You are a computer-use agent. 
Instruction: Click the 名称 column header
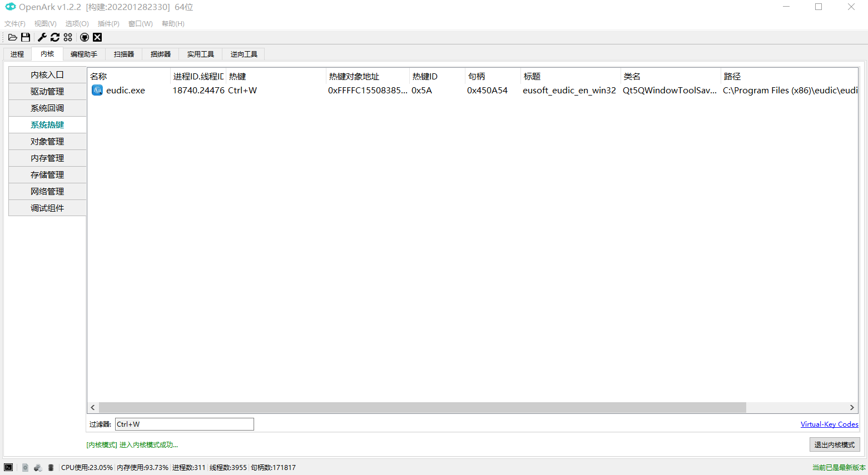point(129,76)
